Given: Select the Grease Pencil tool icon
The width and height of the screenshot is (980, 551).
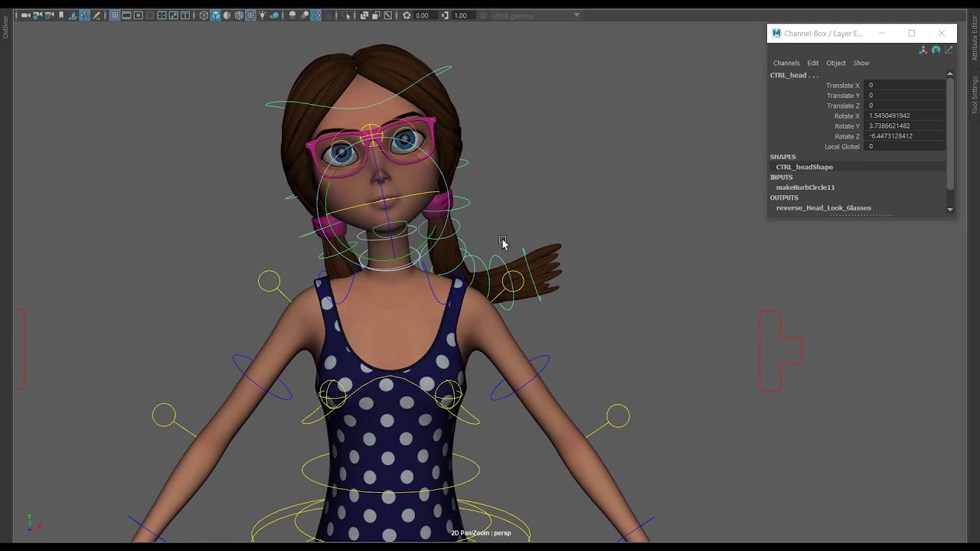Looking at the screenshot, I should (96, 15).
